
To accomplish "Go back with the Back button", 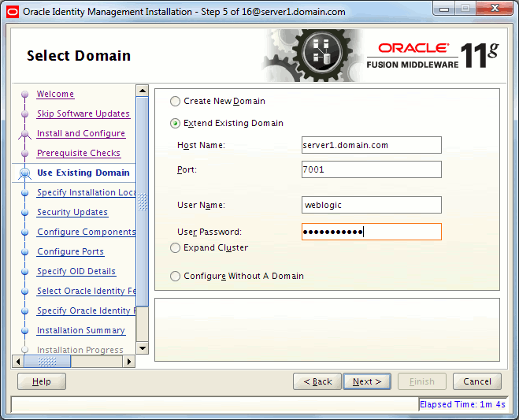I will click(x=317, y=381).
